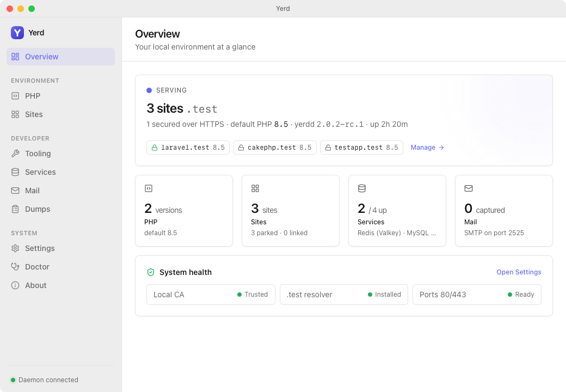Open the Services page from the sidebar

pos(60,172)
